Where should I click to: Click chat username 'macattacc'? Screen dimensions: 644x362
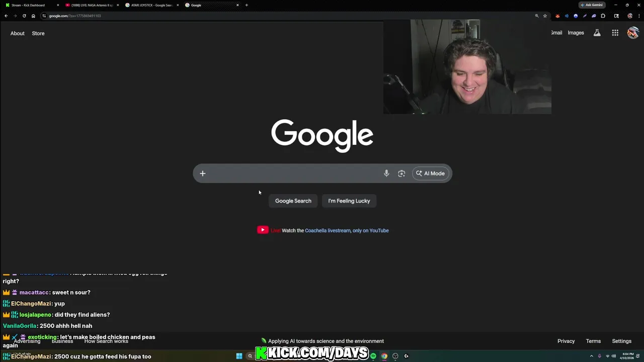tap(34, 293)
